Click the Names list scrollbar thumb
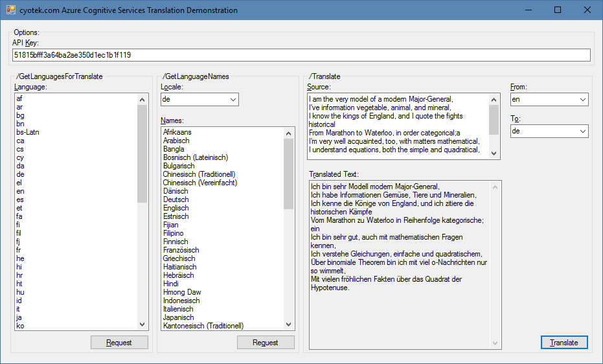603x364 pixels. (x=289, y=174)
